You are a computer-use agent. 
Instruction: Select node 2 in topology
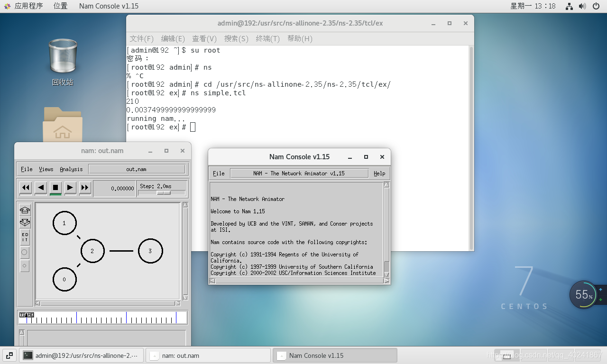92,251
